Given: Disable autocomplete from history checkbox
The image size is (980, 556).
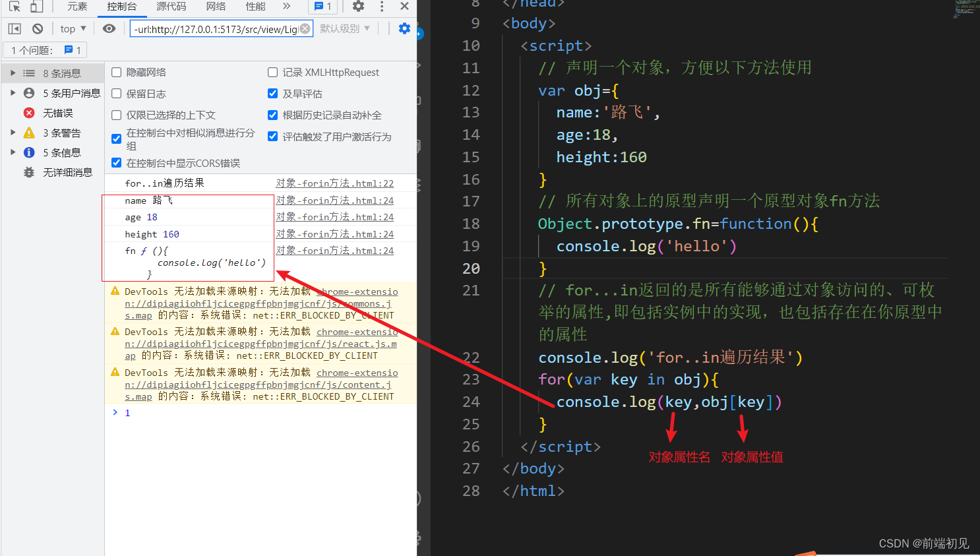Looking at the screenshot, I should tap(272, 115).
